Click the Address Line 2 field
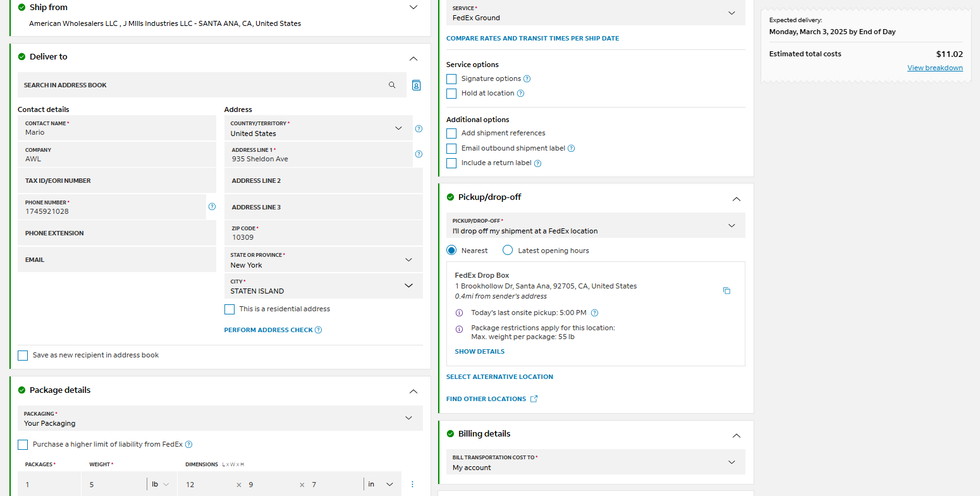The image size is (980, 496). [324, 180]
